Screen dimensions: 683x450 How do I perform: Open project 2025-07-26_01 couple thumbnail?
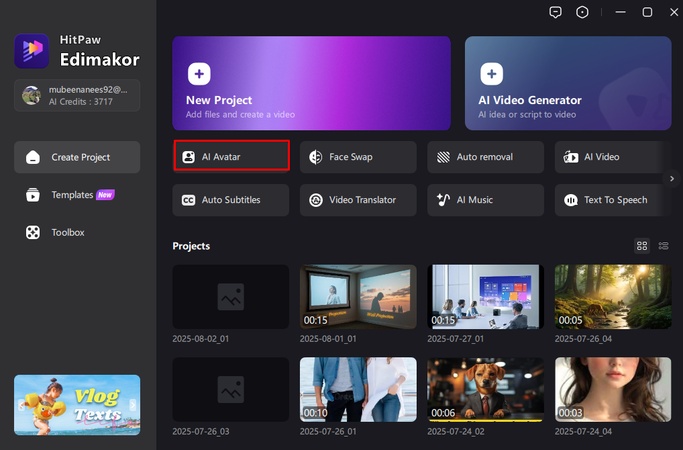[x=358, y=389]
